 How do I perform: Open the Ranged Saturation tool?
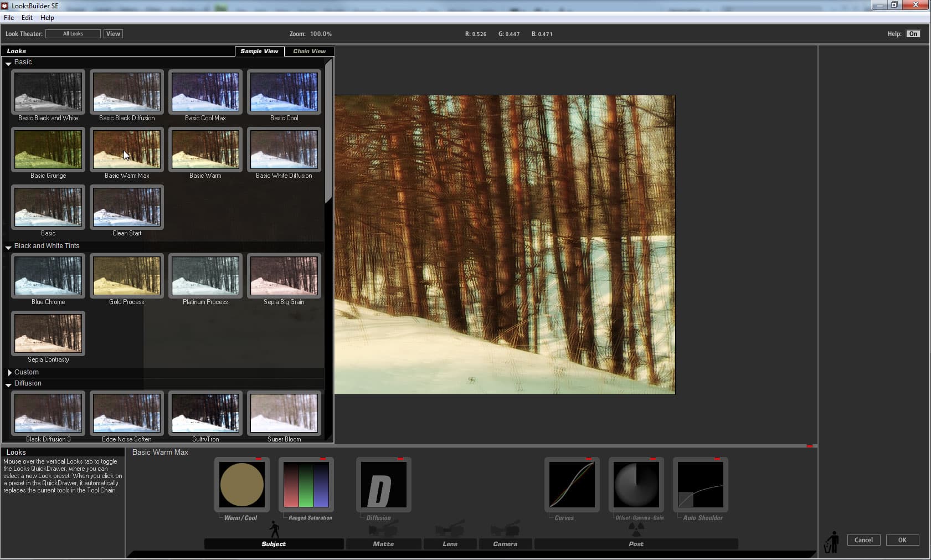306,485
